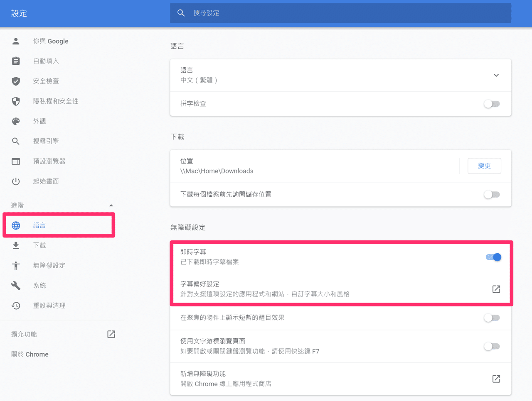The image size is (532, 401).
Task: Click the palette icon for 外觀
Action: pyautogui.click(x=16, y=121)
